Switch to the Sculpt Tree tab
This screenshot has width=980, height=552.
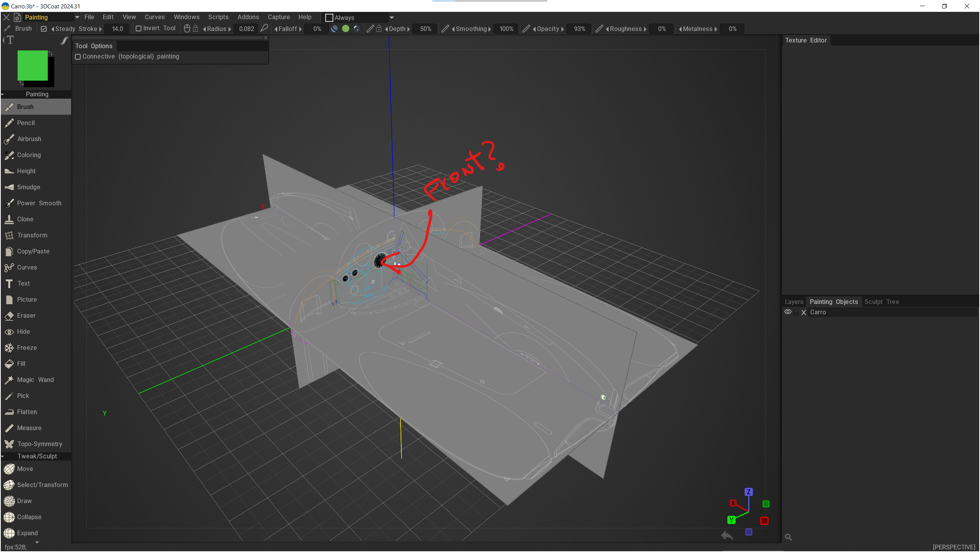pyautogui.click(x=881, y=302)
